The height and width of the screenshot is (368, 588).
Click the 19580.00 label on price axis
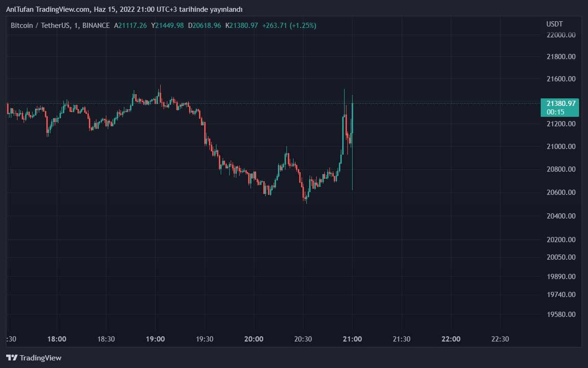tap(561, 315)
